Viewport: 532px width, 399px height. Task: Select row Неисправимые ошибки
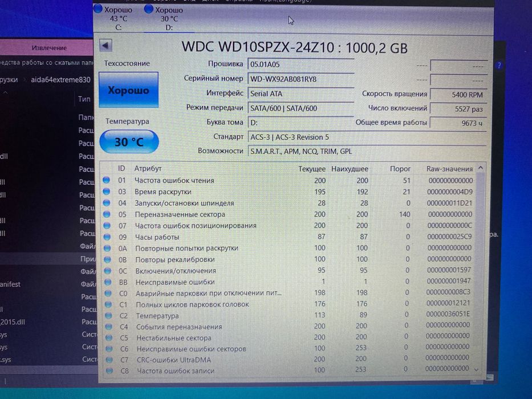point(289,282)
